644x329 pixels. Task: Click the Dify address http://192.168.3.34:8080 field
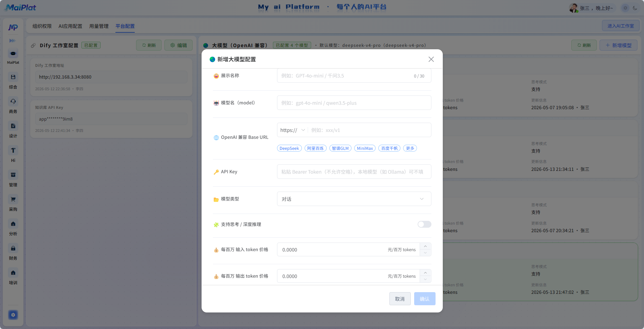coord(111,77)
